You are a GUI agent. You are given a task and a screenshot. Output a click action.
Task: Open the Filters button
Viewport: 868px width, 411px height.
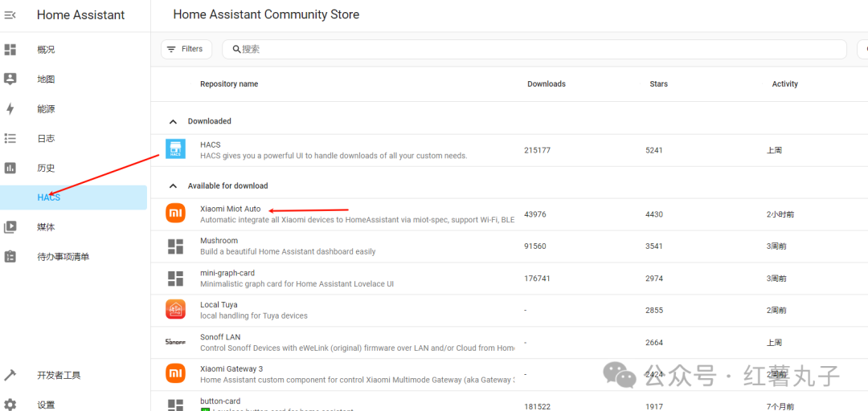tap(186, 49)
